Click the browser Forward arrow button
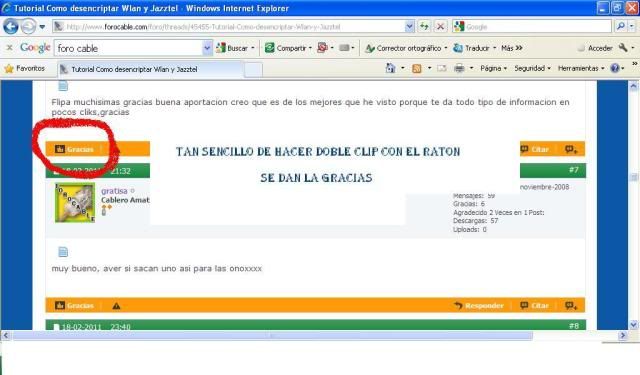640x375 pixels. tap(28, 27)
